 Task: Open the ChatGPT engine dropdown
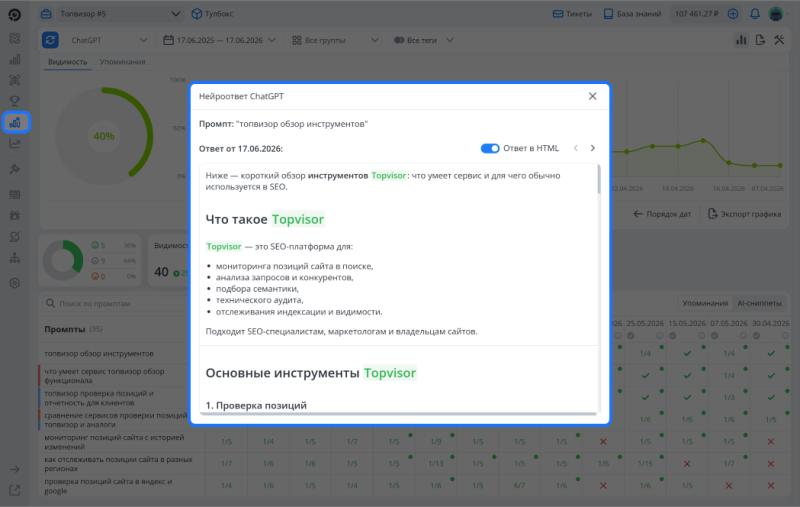(x=109, y=40)
